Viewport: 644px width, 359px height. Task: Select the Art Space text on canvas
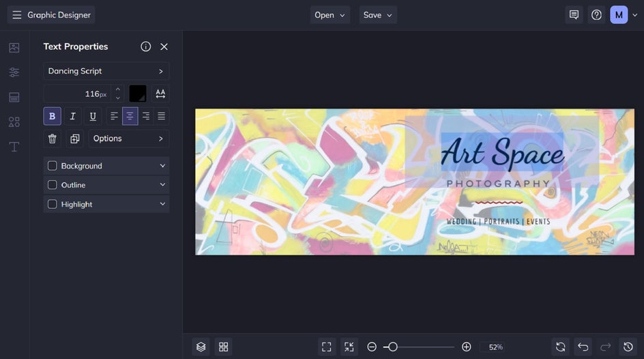[502, 154]
